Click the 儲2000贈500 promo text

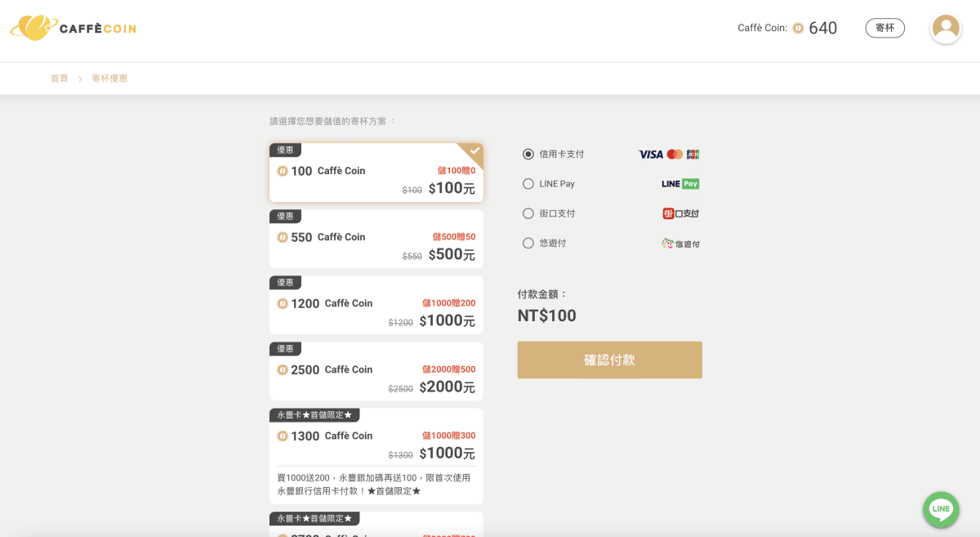(448, 369)
